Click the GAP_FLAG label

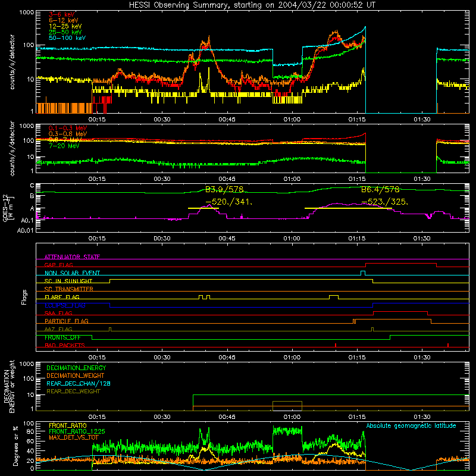coord(58,265)
